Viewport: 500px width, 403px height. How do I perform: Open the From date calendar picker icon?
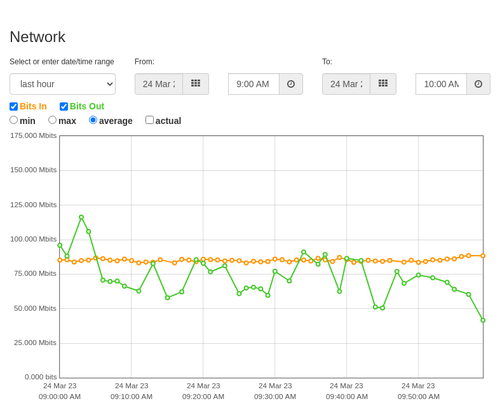[x=196, y=84]
